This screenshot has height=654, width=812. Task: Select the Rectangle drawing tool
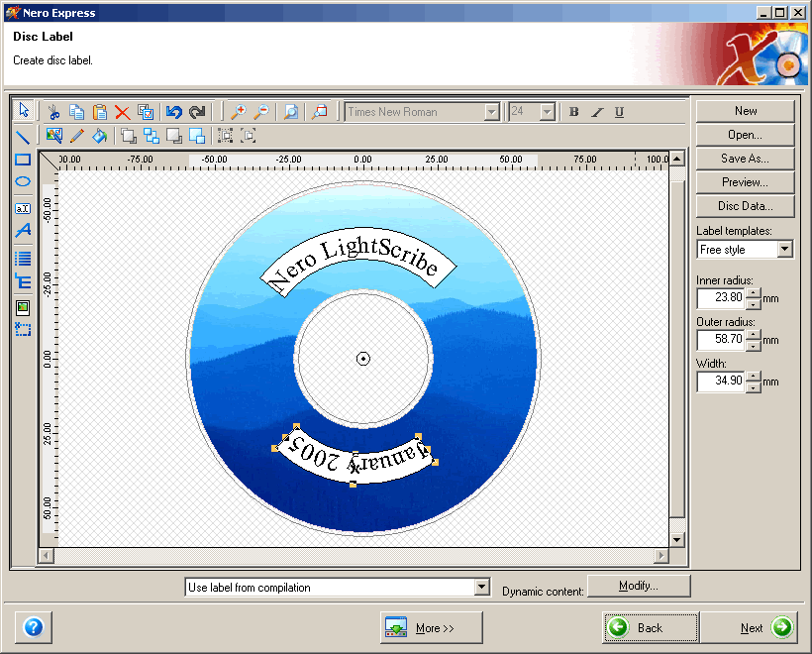pos(22,160)
